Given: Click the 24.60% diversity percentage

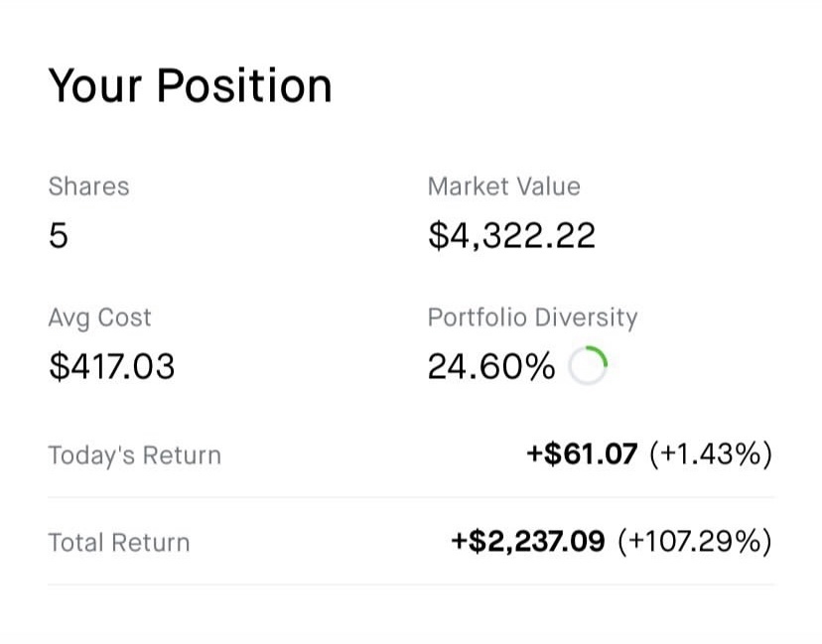Looking at the screenshot, I should (x=491, y=367).
